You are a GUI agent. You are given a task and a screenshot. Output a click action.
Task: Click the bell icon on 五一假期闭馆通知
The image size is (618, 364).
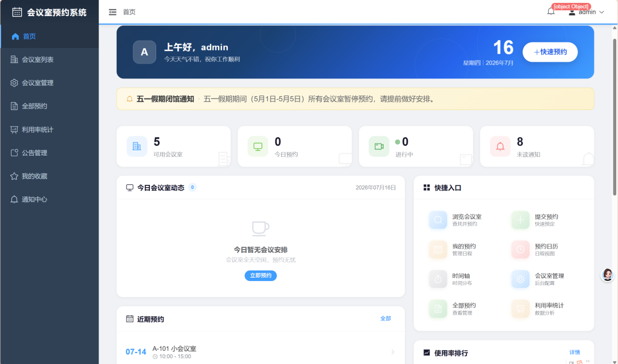click(x=129, y=99)
